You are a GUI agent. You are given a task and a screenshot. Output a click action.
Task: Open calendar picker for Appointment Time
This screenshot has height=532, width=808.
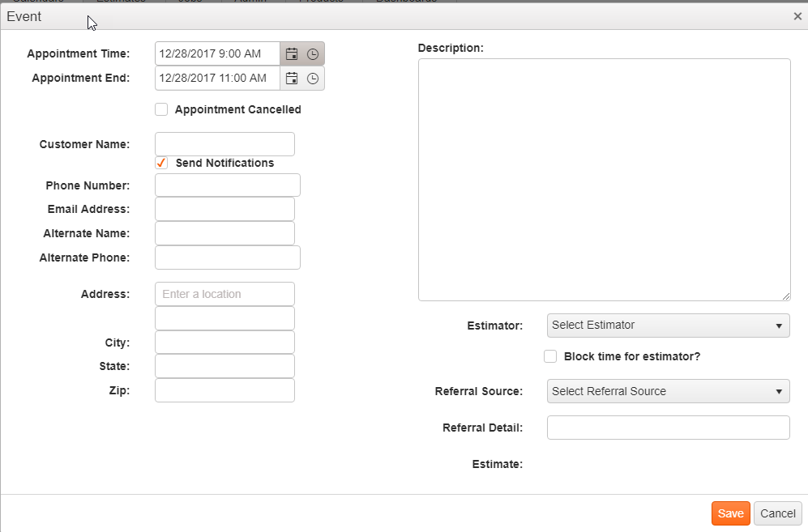point(292,54)
